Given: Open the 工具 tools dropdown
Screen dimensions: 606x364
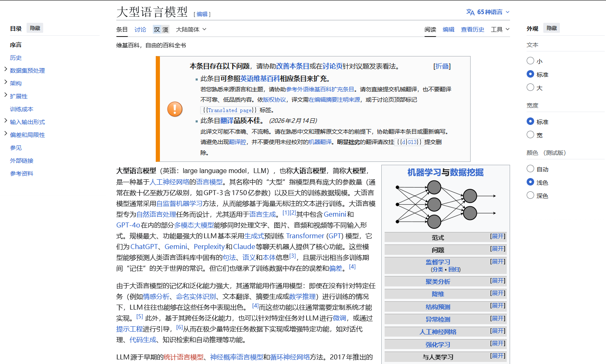Looking at the screenshot, I should pos(500,29).
